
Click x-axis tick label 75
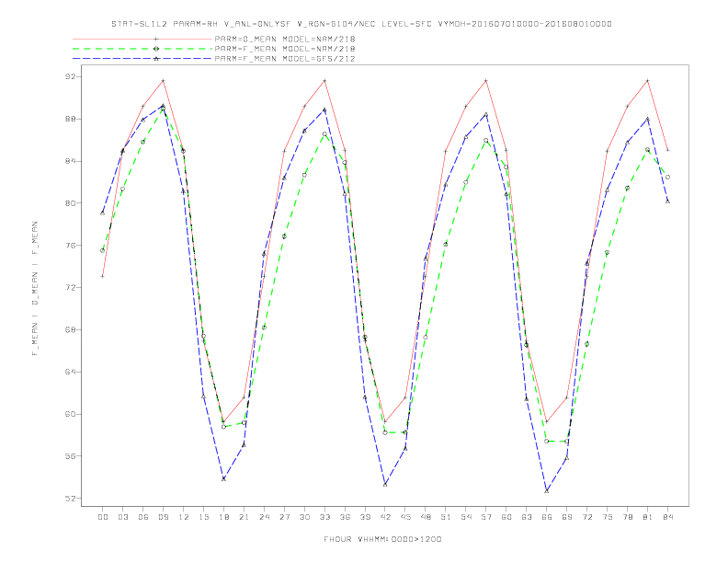(608, 517)
